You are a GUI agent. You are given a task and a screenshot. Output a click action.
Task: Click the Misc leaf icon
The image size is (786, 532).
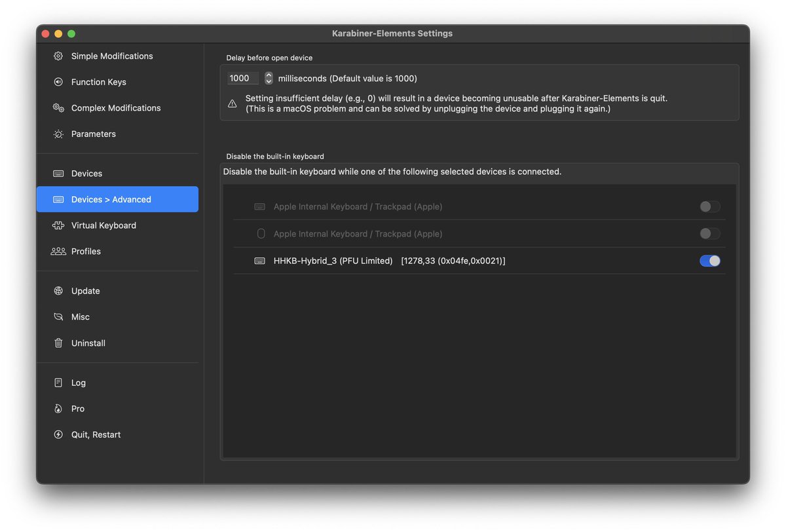click(58, 317)
